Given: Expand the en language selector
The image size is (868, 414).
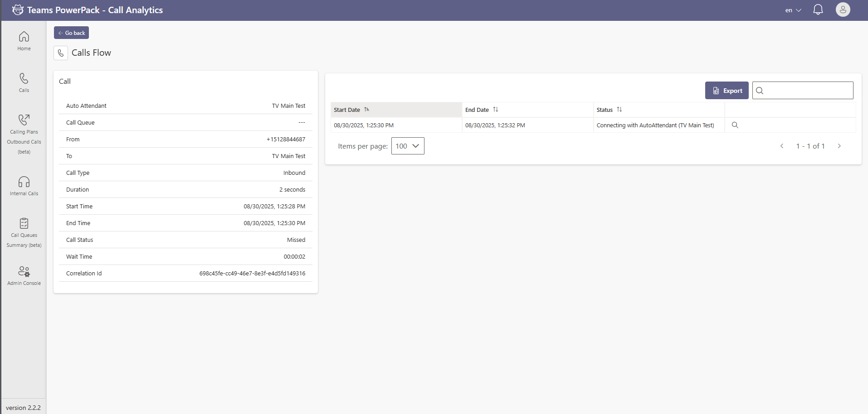Looking at the screenshot, I should point(793,10).
